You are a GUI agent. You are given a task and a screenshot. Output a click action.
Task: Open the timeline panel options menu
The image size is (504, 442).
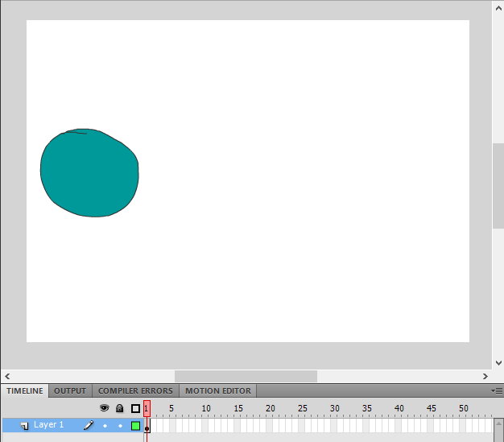pos(497,391)
